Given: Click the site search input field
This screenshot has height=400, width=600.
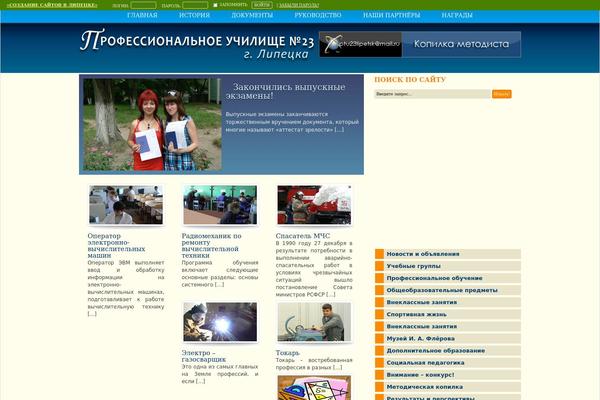Looking at the screenshot, I should [432, 94].
